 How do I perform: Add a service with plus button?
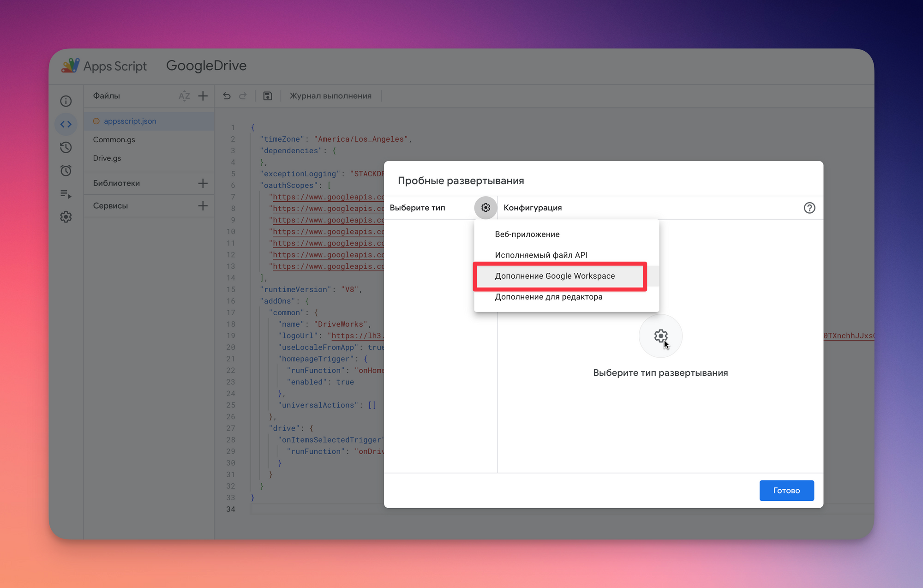203,206
